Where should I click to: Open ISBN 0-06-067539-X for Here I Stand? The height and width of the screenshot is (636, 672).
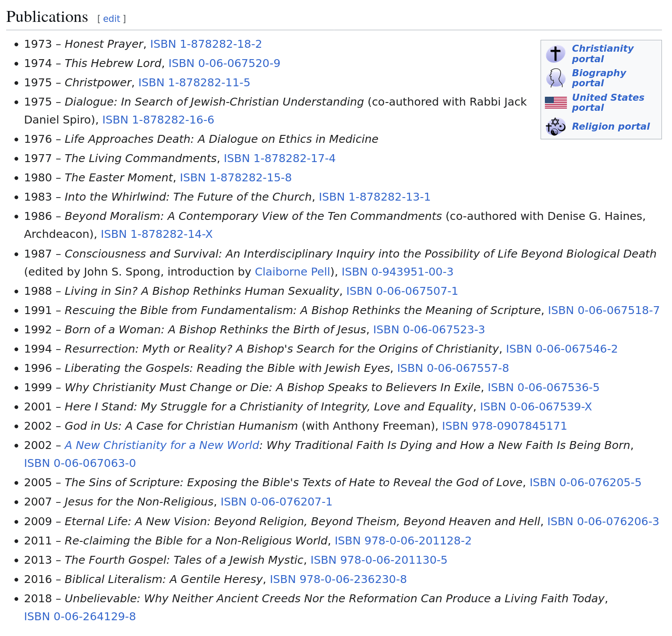tap(536, 407)
